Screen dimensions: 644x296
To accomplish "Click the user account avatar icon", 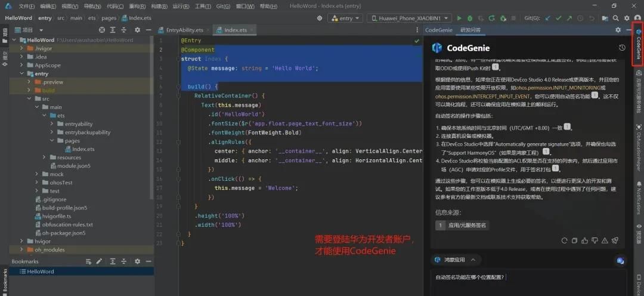I will (x=637, y=18).
